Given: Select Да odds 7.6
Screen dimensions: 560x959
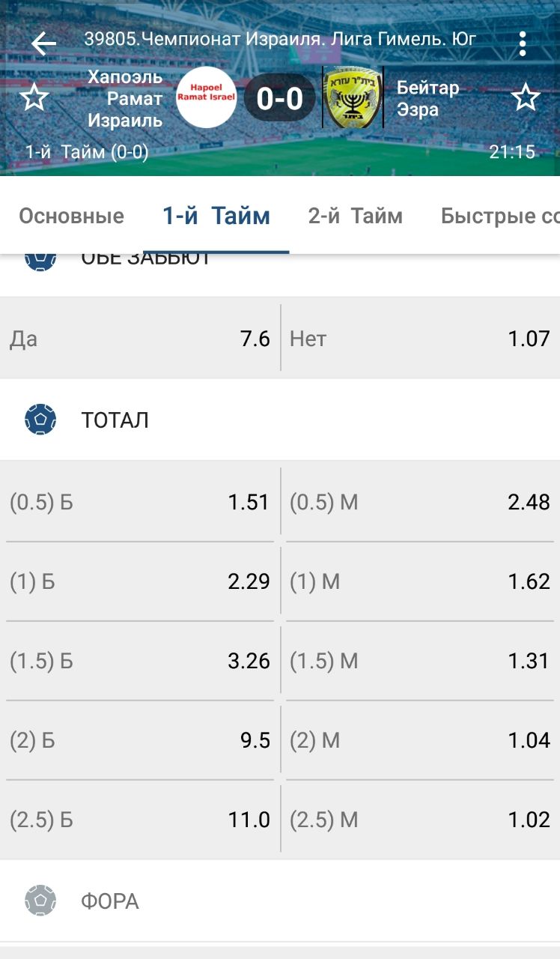Looking at the screenshot, I should point(140,339).
